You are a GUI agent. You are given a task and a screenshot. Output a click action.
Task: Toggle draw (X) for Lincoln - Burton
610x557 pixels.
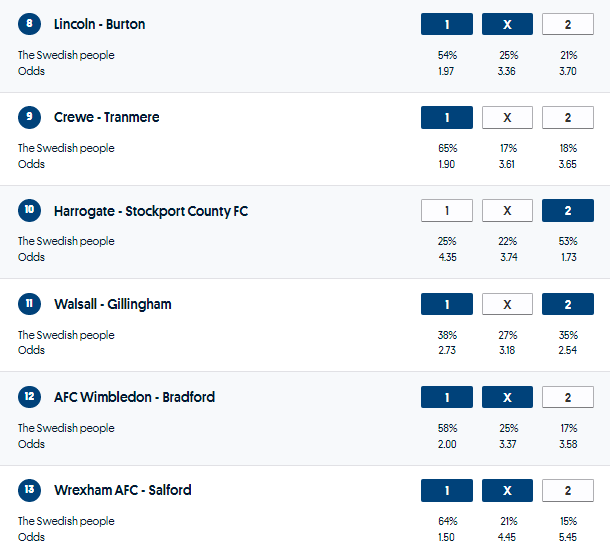507,25
